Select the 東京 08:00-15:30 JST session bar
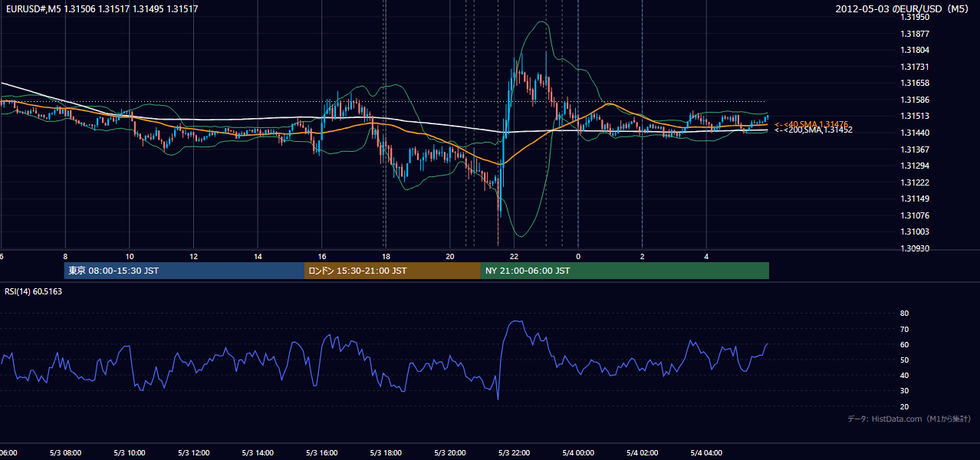The height and width of the screenshot is (460, 980). click(184, 271)
